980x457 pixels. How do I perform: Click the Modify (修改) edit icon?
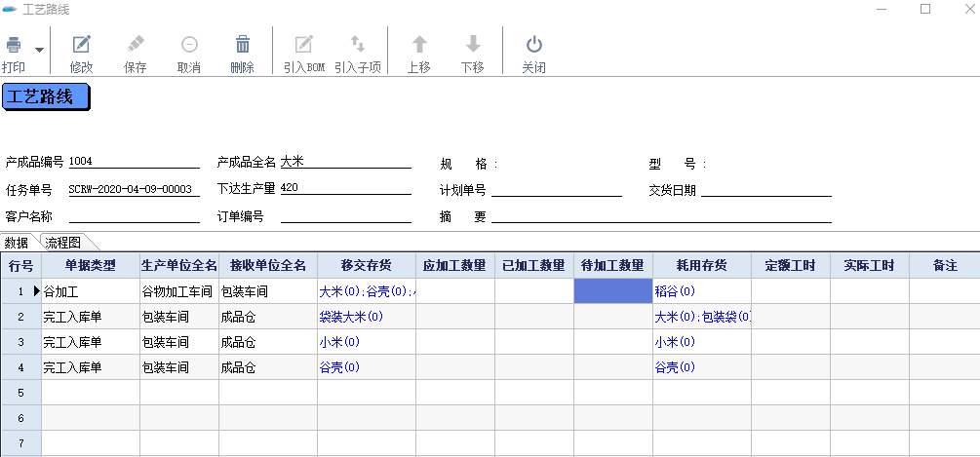tap(82, 45)
